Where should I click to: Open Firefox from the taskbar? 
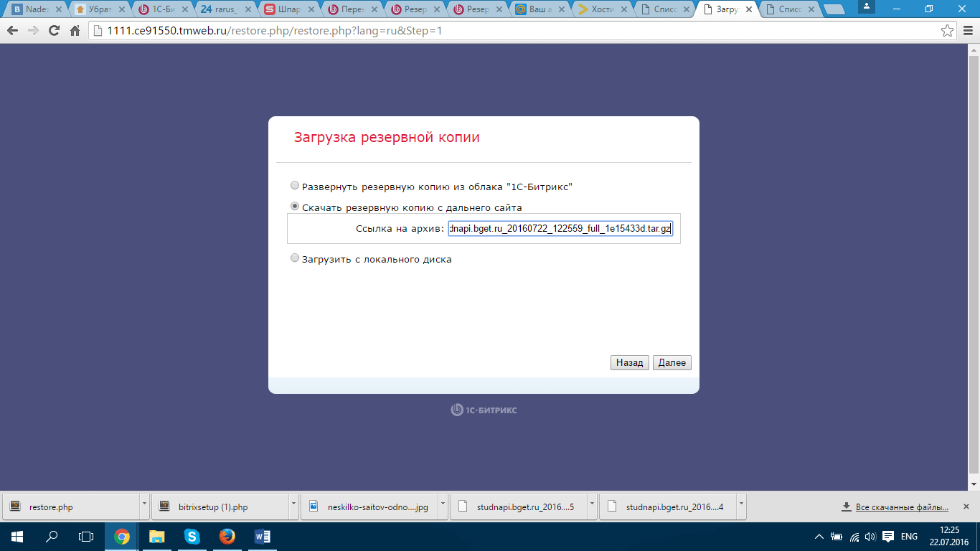pyautogui.click(x=227, y=536)
